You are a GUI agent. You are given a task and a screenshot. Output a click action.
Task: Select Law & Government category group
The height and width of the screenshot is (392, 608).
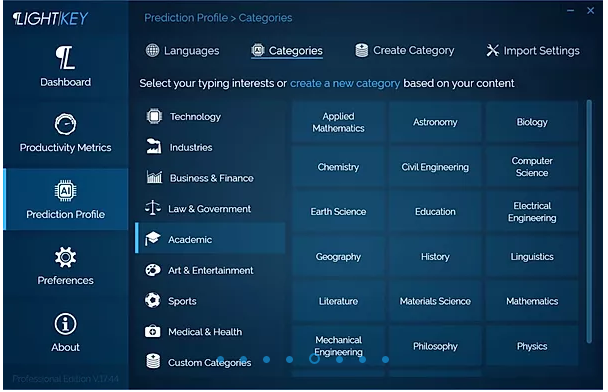210,209
